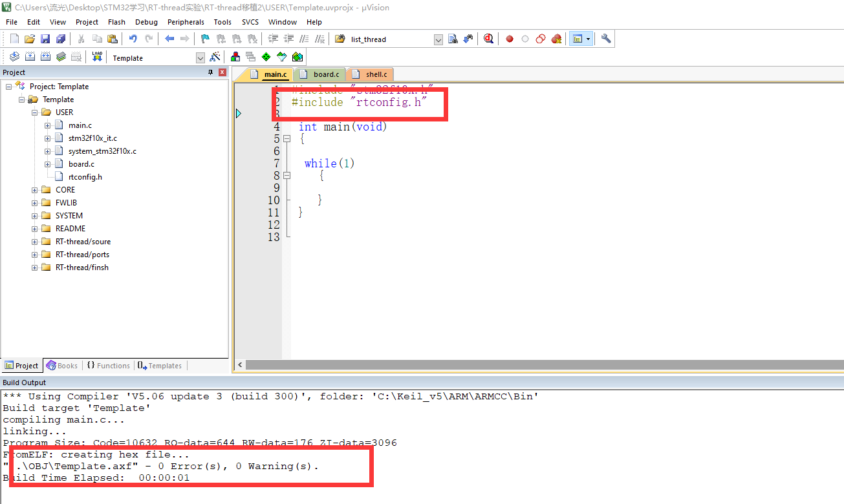Viewport: 844px width, 504px height.
Task: Translate the current file
Action: tap(14, 57)
